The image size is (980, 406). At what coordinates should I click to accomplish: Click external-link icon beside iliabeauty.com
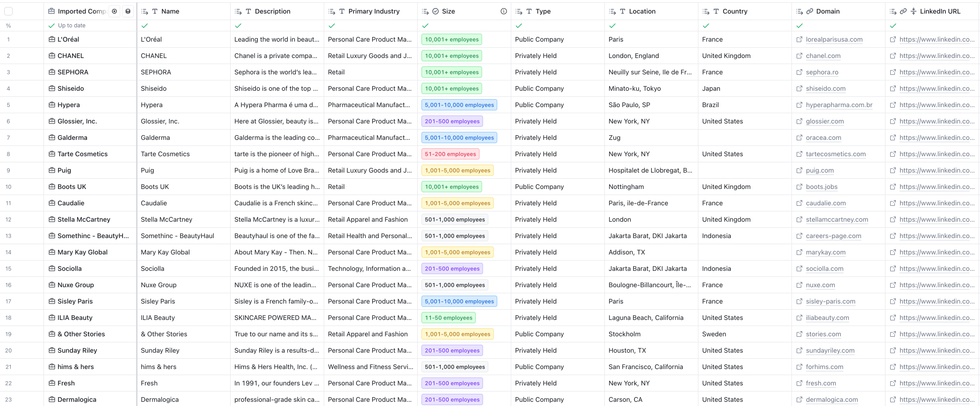click(799, 318)
